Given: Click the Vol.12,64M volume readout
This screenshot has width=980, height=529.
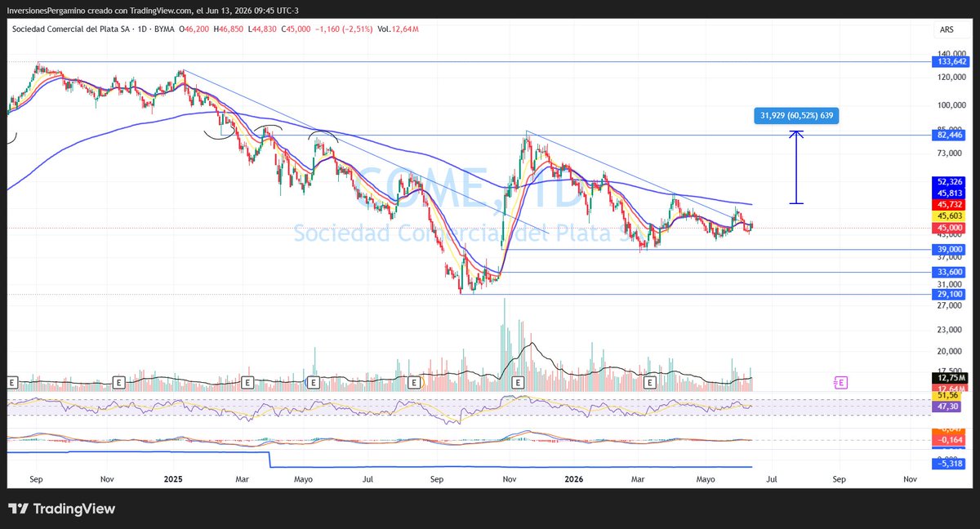Looking at the screenshot, I should tap(398, 29).
